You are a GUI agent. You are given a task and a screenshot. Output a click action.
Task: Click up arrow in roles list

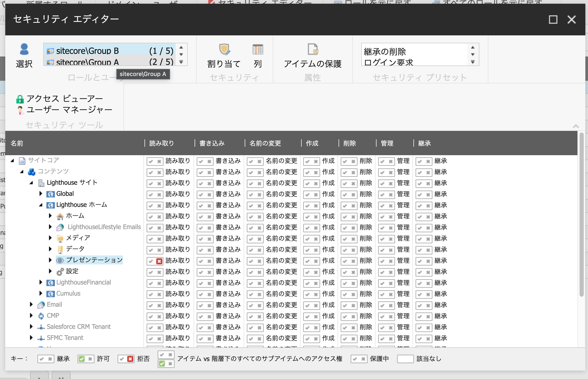click(x=181, y=48)
